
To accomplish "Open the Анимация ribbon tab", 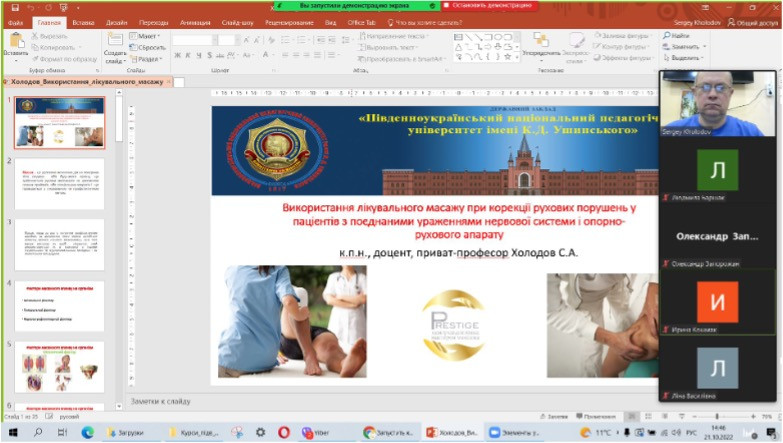I will pyautogui.click(x=195, y=22).
